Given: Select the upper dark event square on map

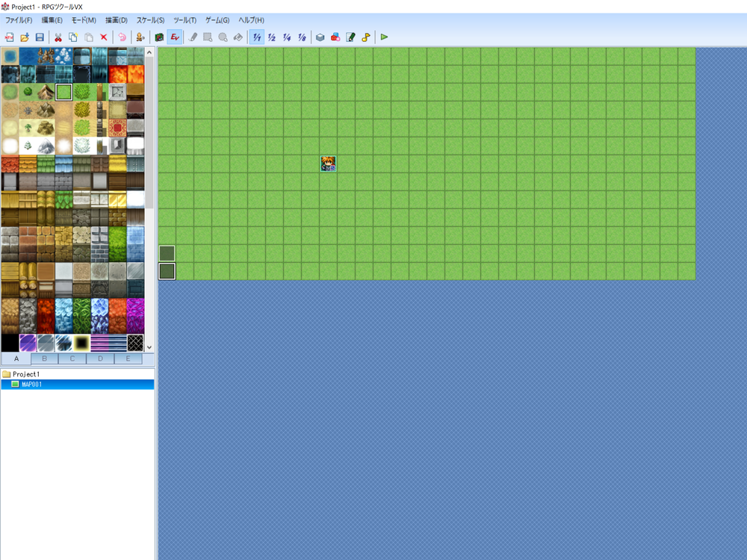Looking at the screenshot, I should coord(167,253).
